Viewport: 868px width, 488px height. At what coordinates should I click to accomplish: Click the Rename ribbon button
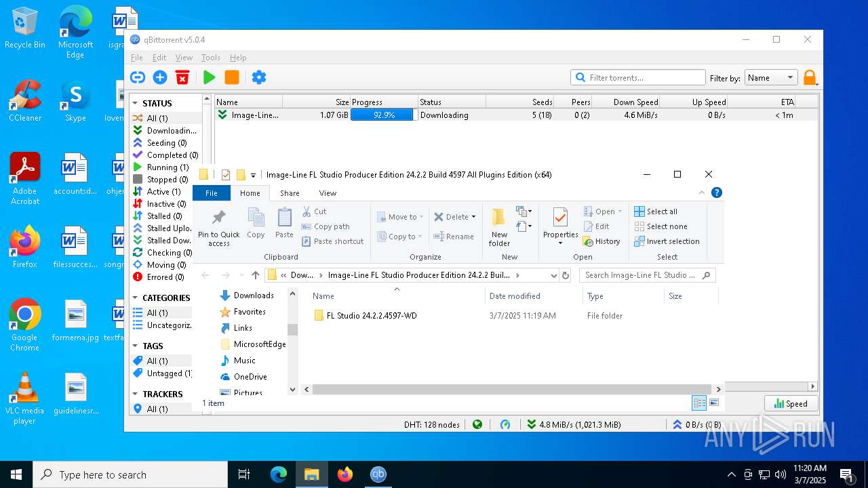[x=454, y=237]
